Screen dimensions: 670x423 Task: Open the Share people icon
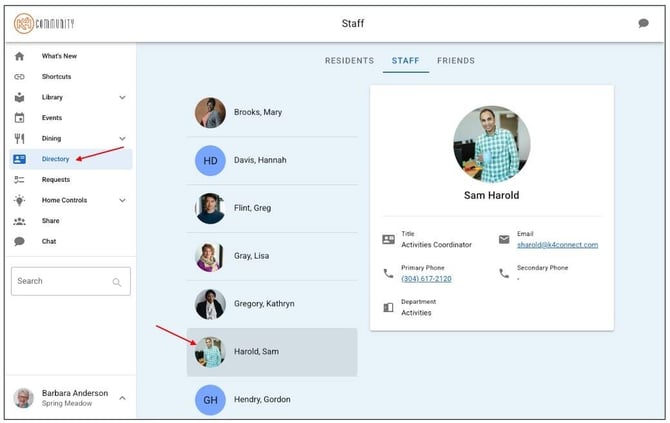[19, 221]
